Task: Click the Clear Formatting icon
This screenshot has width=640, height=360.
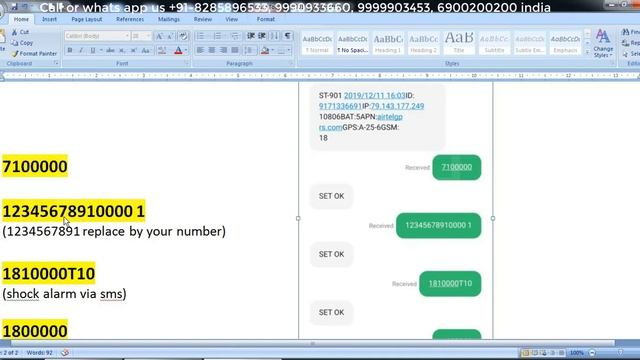Action: [183, 36]
